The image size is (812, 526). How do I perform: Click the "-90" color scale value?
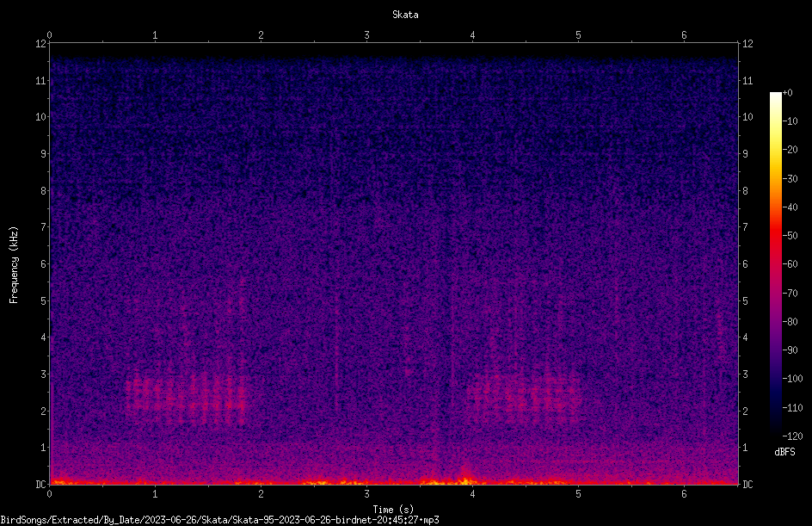790,350
